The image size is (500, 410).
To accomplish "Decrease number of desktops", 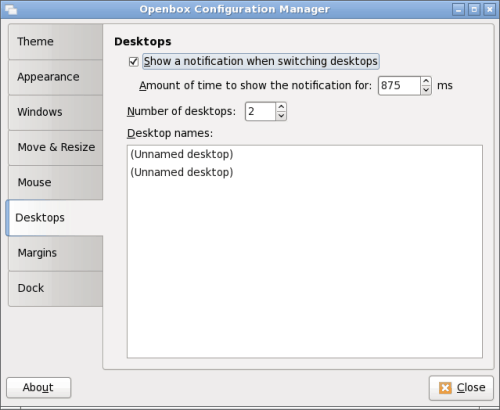I will 281,116.
